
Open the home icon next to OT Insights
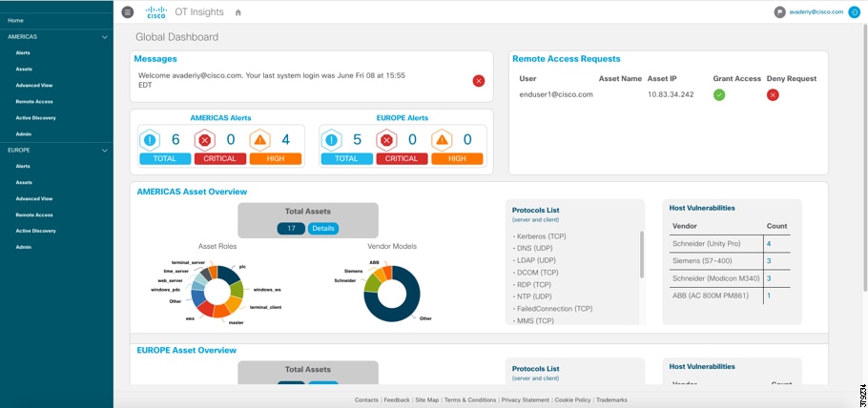pyautogui.click(x=238, y=12)
